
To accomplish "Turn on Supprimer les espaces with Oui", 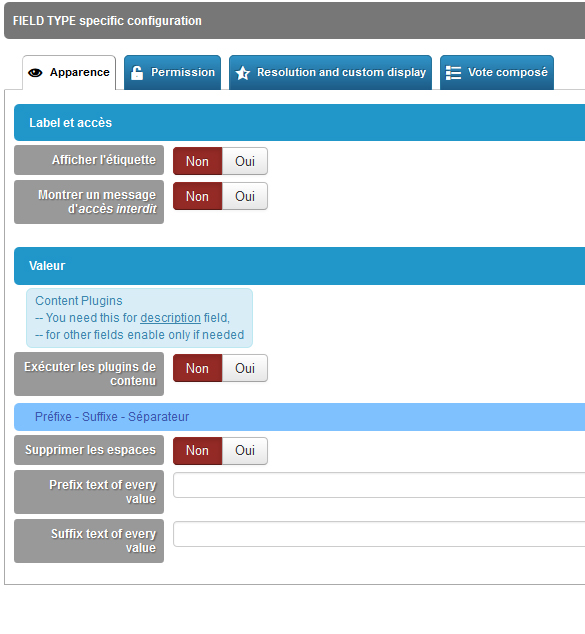I will click(x=245, y=451).
